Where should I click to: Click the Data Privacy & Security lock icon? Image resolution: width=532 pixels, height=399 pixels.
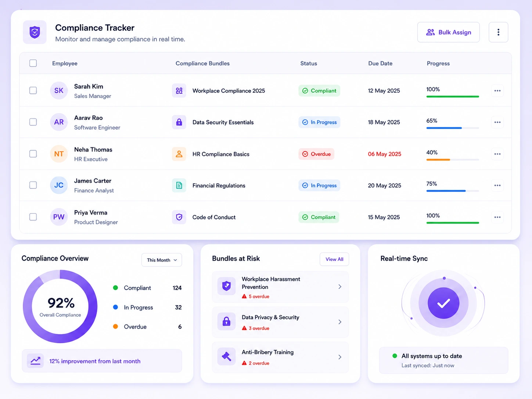point(226,321)
